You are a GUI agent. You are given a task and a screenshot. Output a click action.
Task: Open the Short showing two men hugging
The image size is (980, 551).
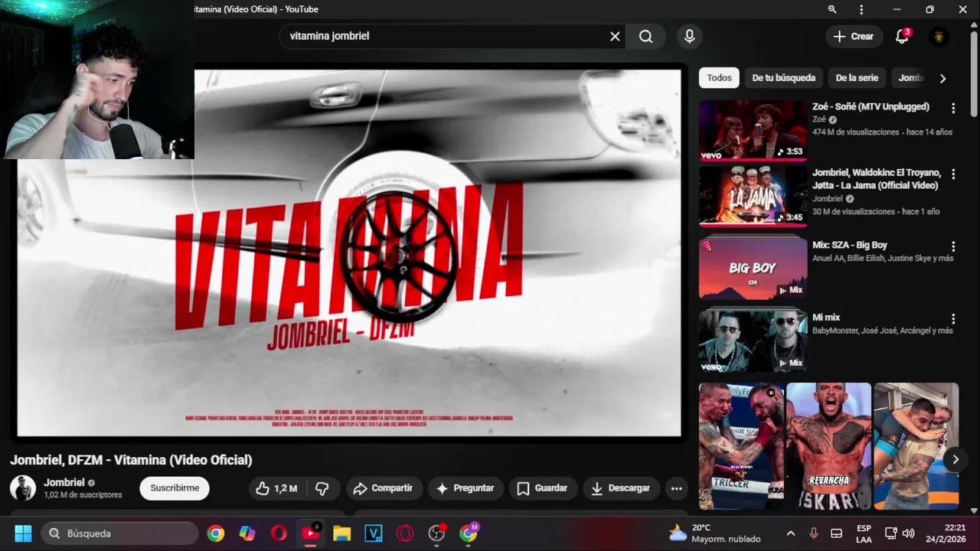[x=916, y=446]
